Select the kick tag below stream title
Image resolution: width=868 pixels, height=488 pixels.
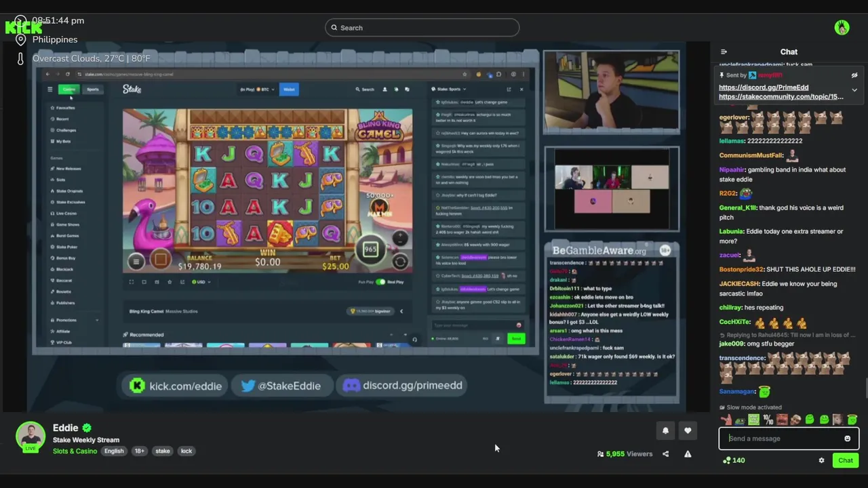186,451
